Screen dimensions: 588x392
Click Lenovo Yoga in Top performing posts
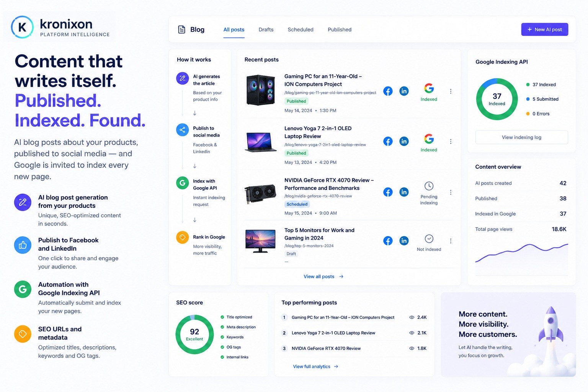[333, 333]
